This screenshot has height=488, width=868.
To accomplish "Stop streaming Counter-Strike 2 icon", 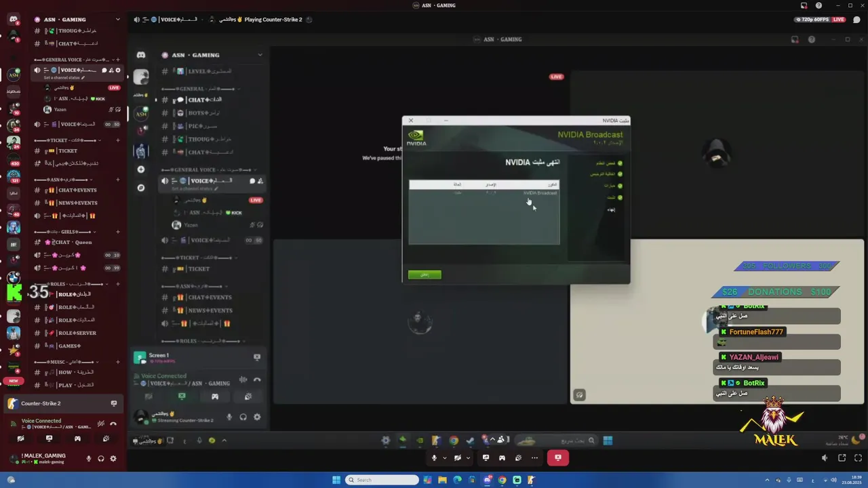I will pos(113,403).
